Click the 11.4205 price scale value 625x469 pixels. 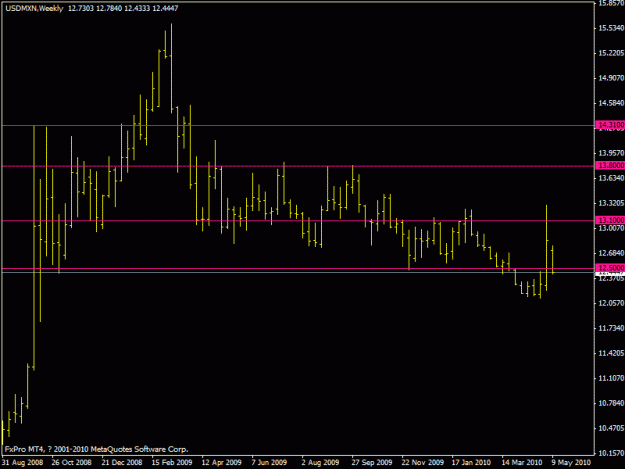point(611,353)
